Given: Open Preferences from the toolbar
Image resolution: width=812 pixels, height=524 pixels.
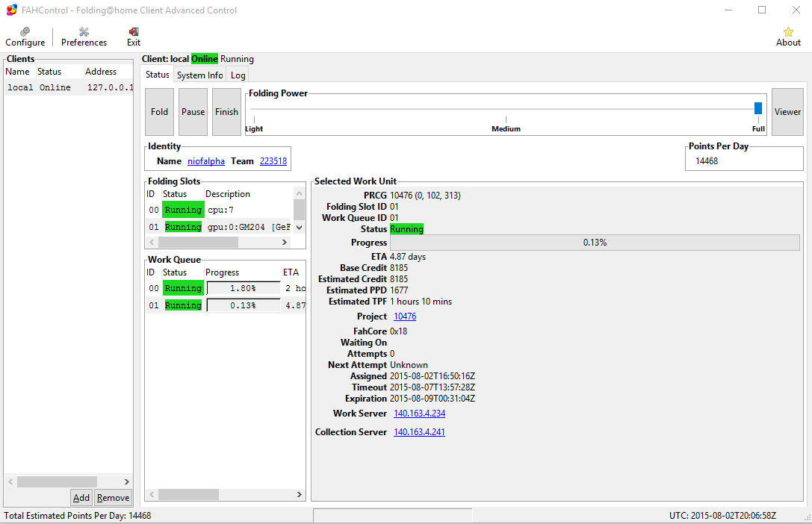Looking at the screenshot, I should [84, 37].
